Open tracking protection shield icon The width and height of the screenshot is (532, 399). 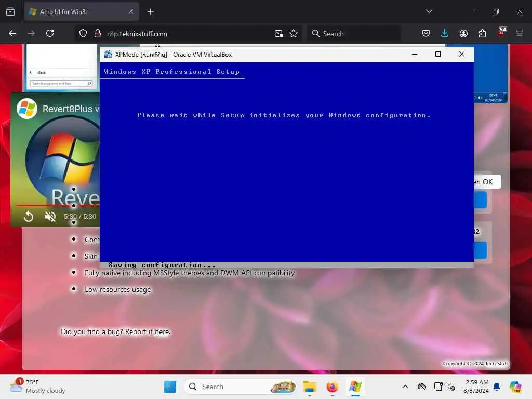pos(83,34)
